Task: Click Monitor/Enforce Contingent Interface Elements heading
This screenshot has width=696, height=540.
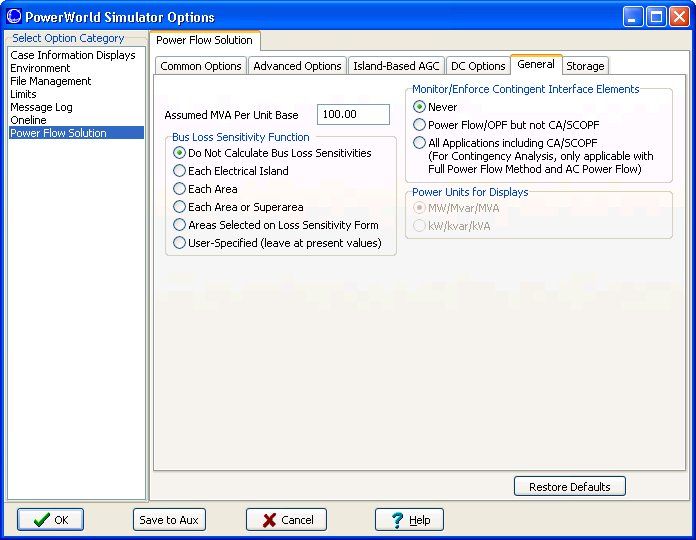Action: pos(526,89)
